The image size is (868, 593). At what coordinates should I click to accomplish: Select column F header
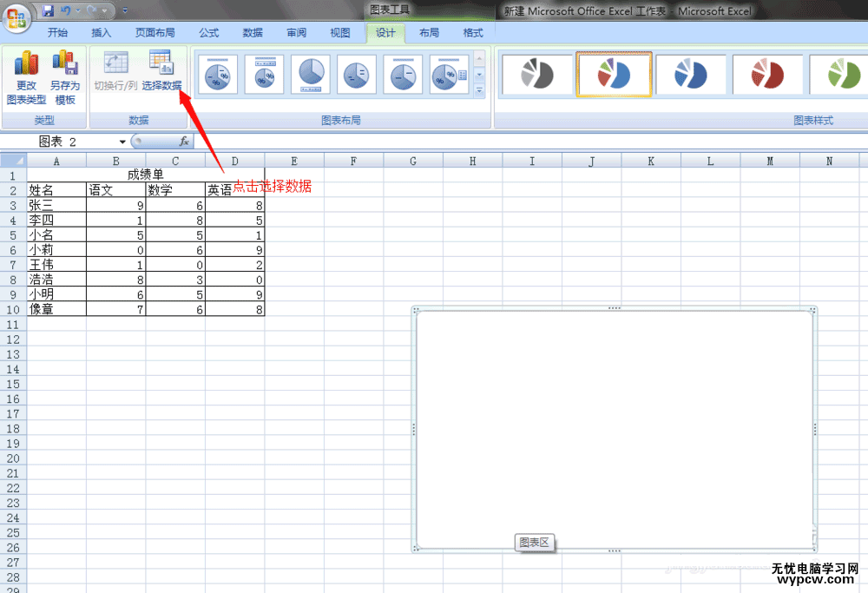point(353,161)
